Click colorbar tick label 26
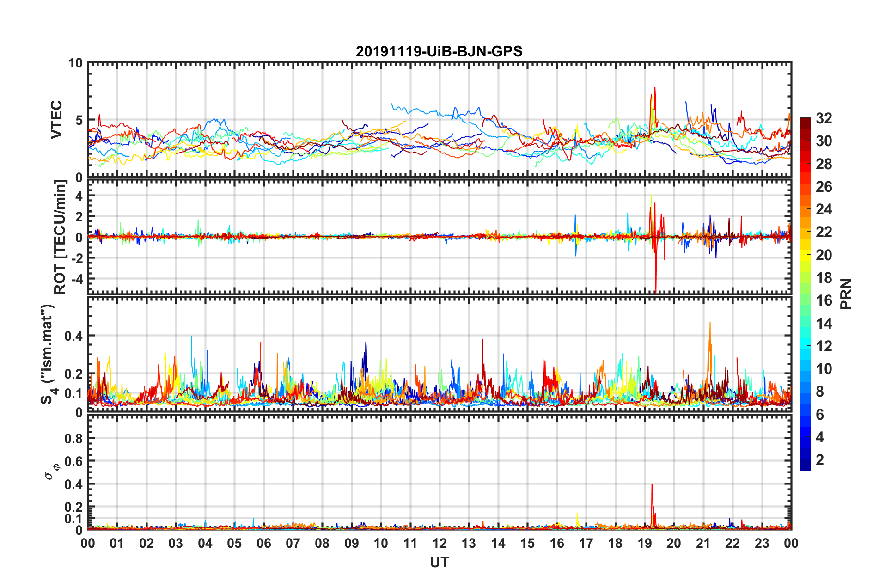The height and width of the screenshot is (588, 879). click(824, 187)
